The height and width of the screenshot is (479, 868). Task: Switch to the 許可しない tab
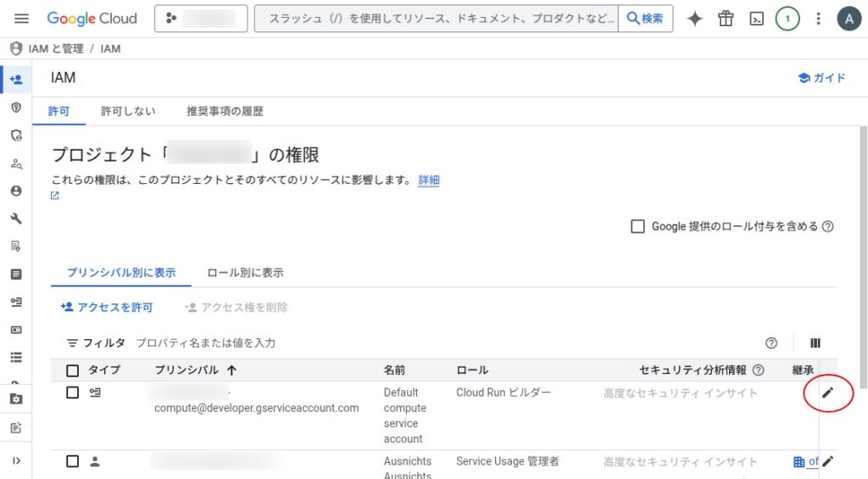(x=128, y=111)
